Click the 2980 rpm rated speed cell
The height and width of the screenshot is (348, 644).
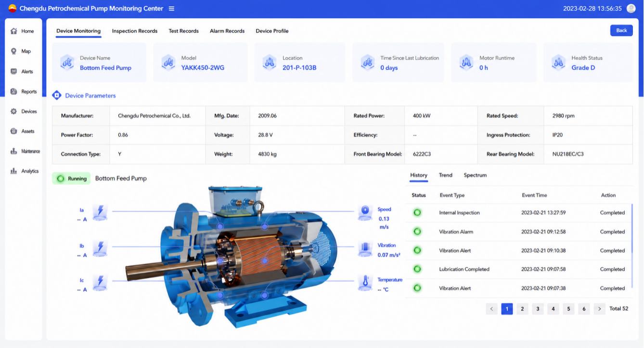point(589,116)
